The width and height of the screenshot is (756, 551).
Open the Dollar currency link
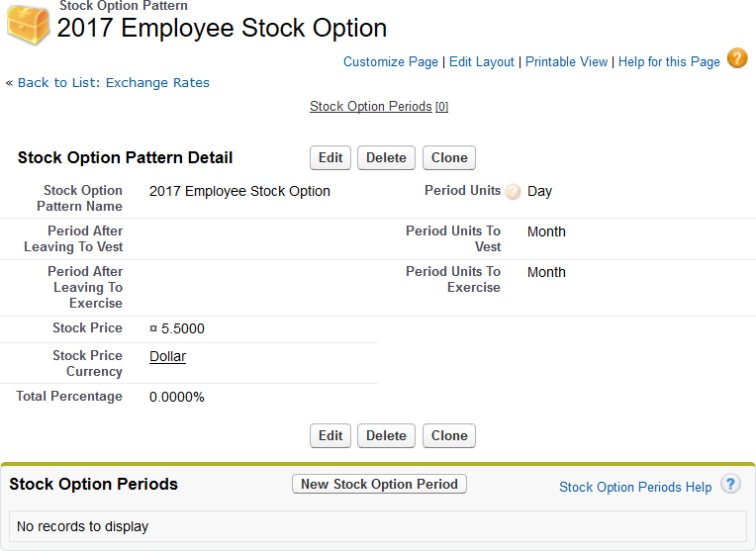[167, 356]
